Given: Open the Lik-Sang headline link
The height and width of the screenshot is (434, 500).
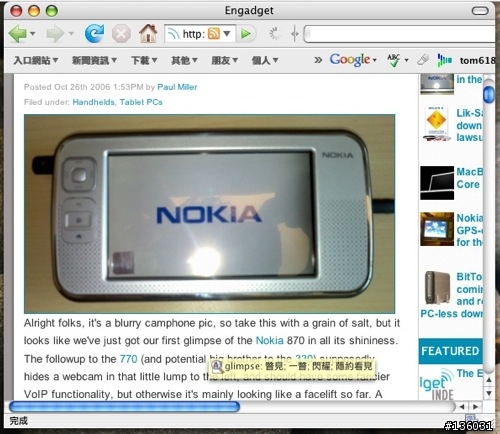Looking at the screenshot, I should tap(469, 125).
